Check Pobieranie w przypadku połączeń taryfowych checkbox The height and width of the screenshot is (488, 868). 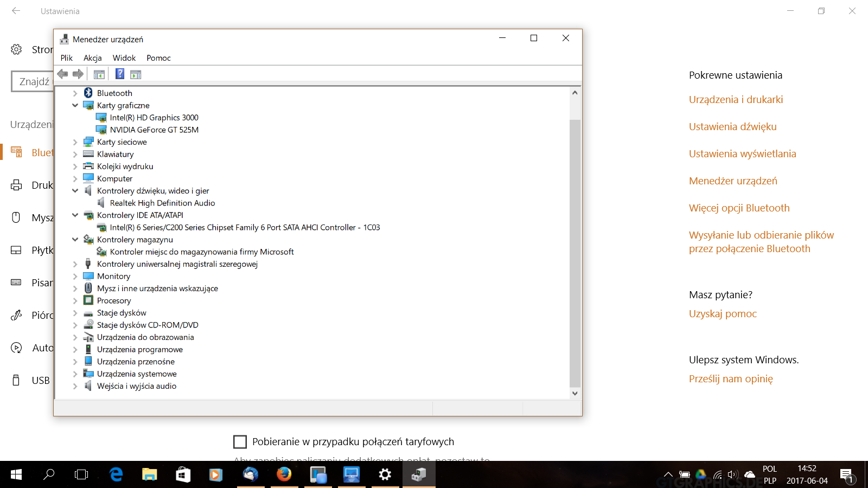240,442
